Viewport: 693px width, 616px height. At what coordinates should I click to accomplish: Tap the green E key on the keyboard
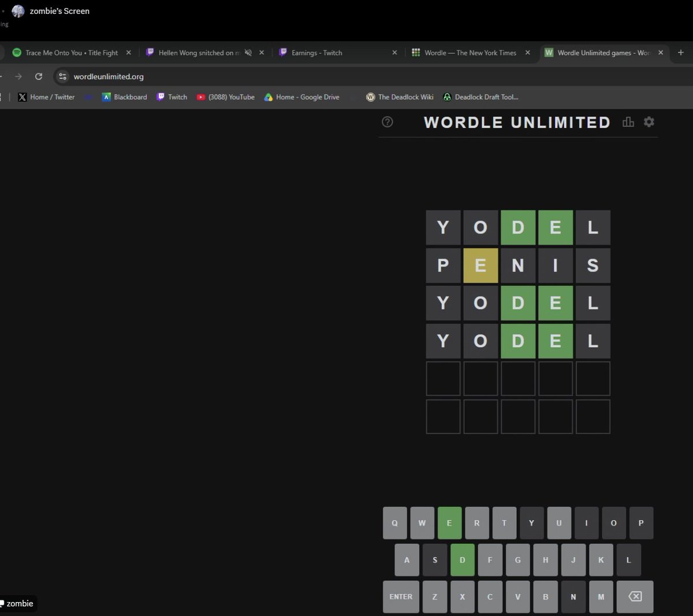[x=449, y=523]
